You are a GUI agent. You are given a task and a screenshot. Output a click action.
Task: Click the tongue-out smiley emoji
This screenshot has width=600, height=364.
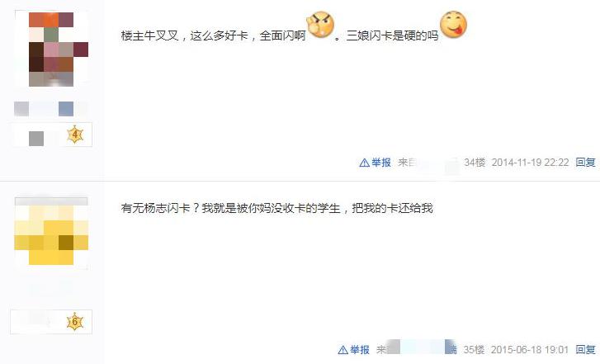(x=453, y=25)
